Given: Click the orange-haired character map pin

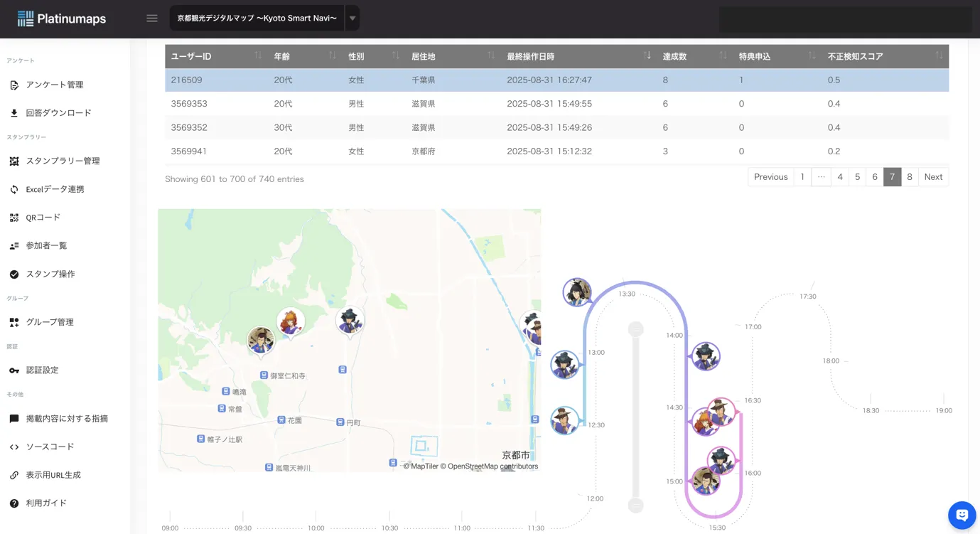Looking at the screenshot, I should coord(291,322).
